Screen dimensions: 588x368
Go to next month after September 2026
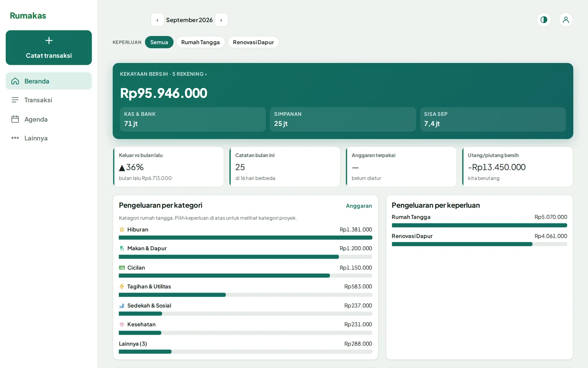(x=221, y=20)
